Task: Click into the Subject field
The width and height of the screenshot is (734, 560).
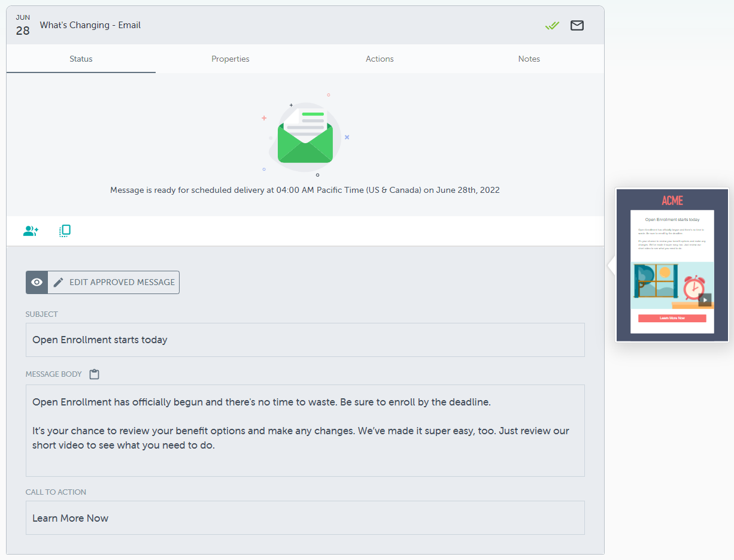Action: (x=305, y=340)
